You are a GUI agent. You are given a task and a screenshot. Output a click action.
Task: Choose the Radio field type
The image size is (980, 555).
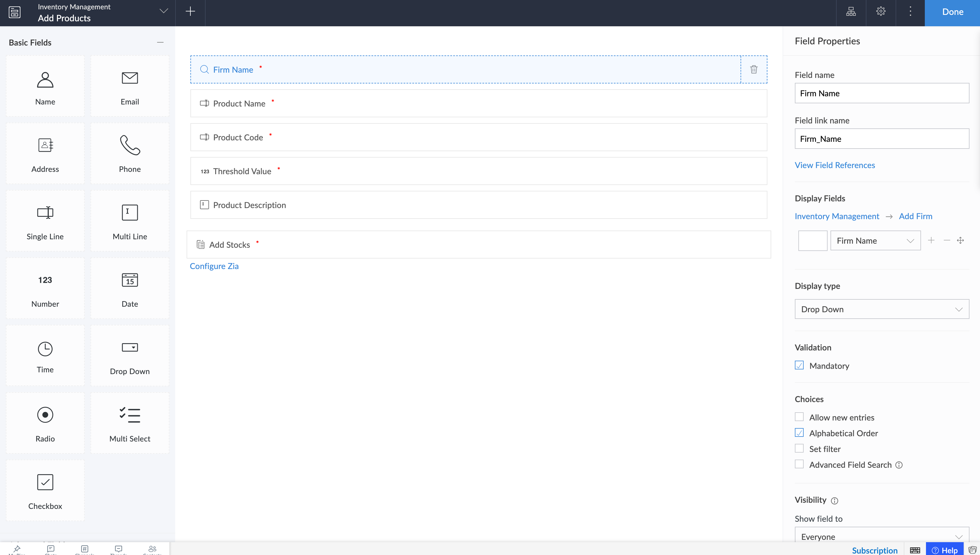coord(45,423)
